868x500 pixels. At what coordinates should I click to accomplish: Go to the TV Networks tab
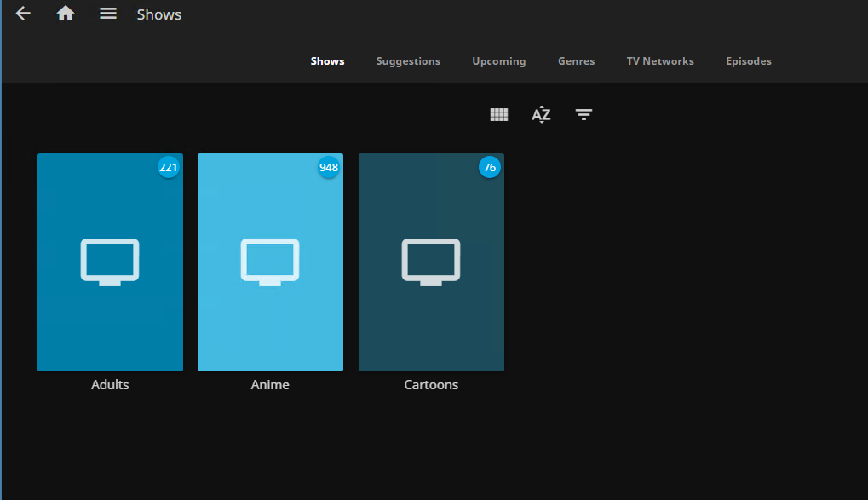pos(660,61)
